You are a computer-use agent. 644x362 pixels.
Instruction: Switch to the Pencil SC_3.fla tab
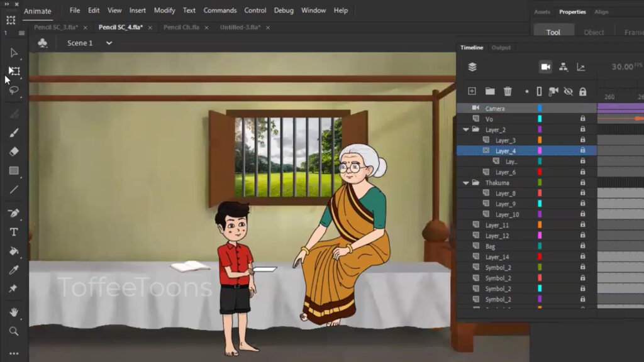point(56,27)
